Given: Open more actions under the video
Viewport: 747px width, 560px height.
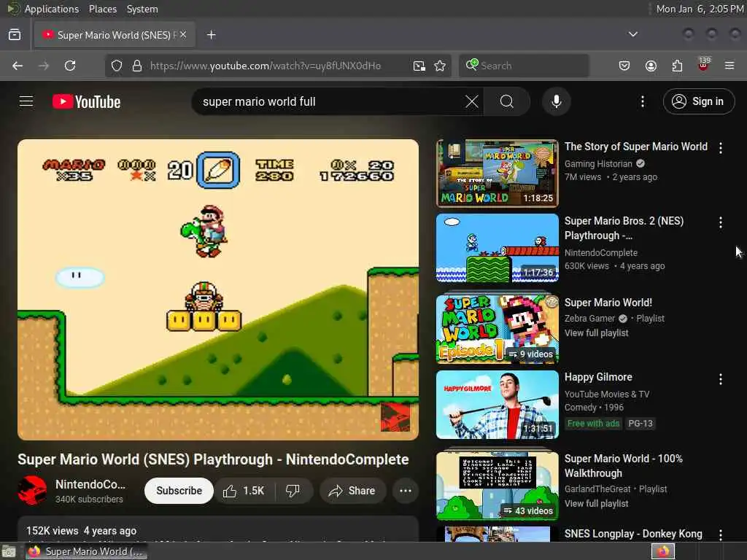Looking at the screenshot, I should (406, 491).
